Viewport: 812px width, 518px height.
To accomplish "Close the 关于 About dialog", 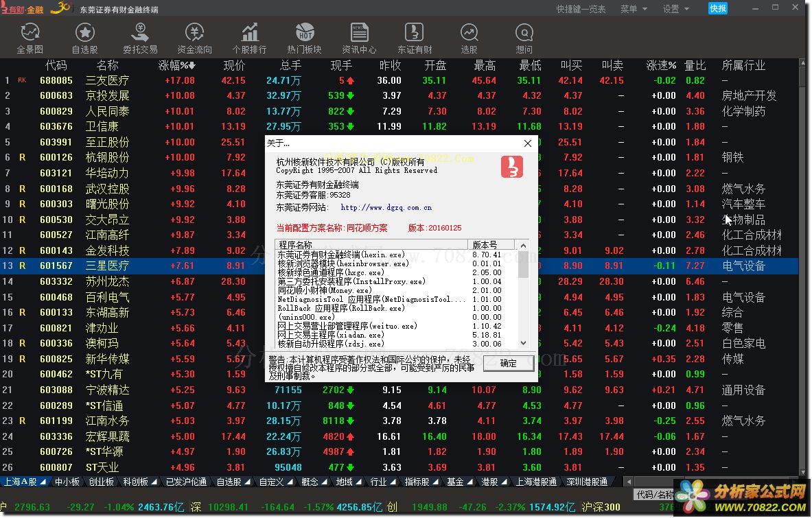I will [528, 143].
